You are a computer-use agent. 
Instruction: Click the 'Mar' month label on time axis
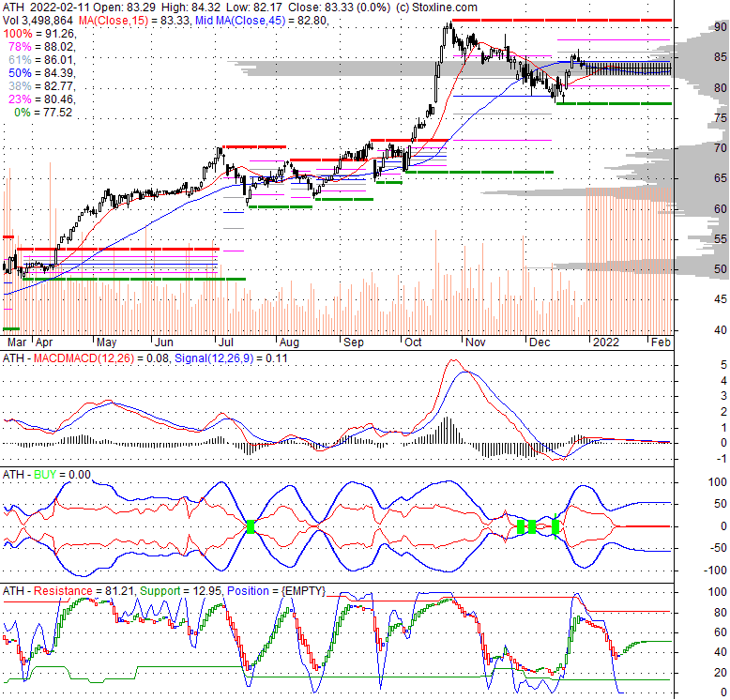(x=17, y=342)
